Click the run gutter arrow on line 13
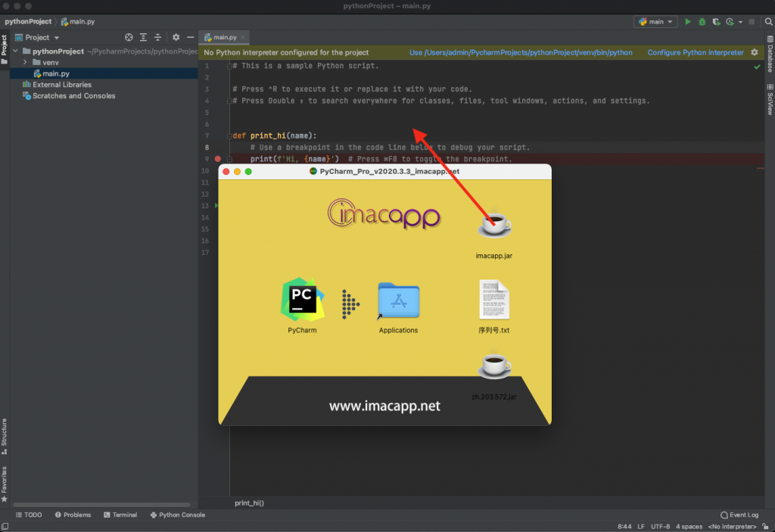Viewport: 775px width, 532px height. click(216, 206)
